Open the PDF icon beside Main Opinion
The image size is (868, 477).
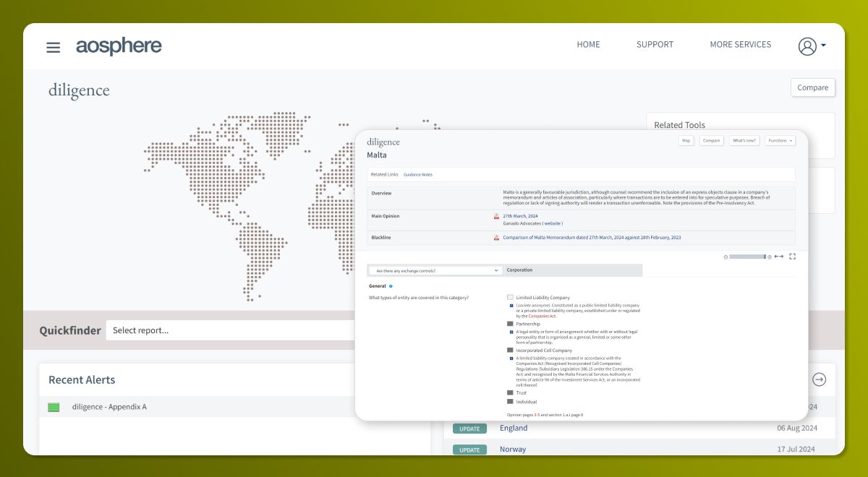point(496,216)
